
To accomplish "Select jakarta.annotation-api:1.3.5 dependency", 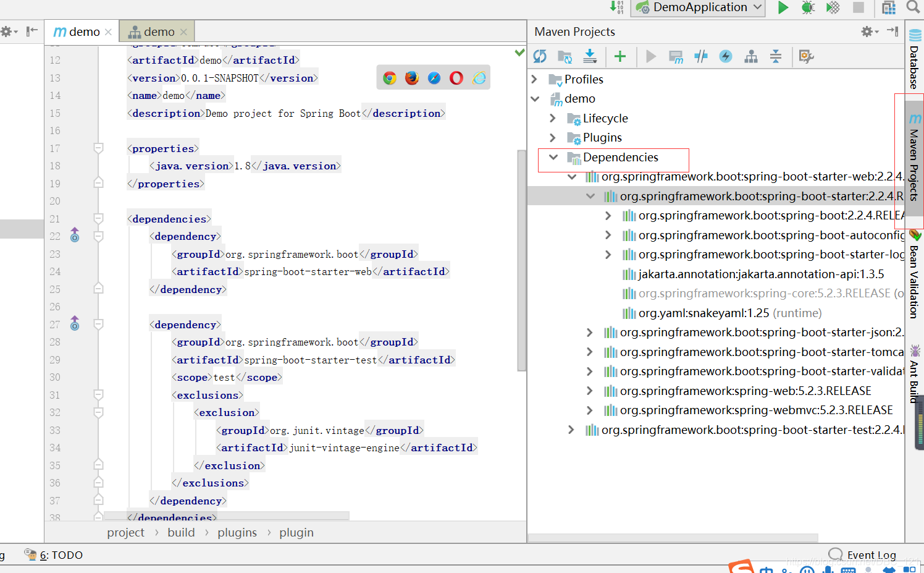I will pos(753,274).
